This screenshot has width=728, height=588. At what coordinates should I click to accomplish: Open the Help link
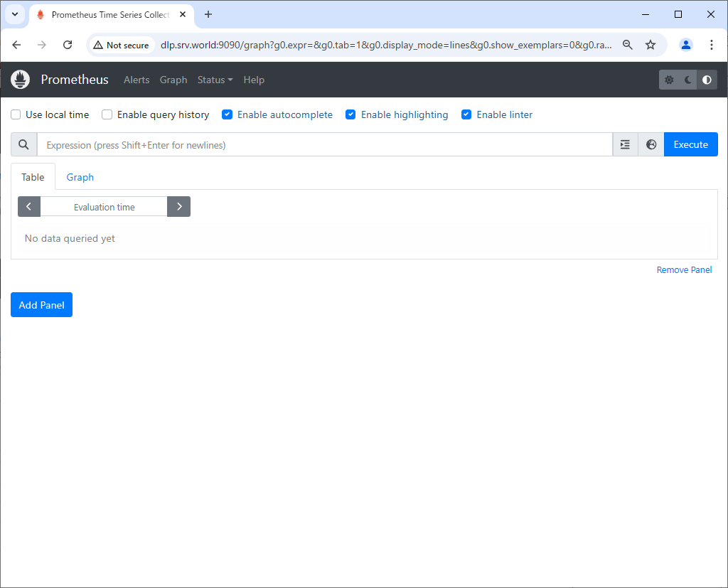[254, 80]
